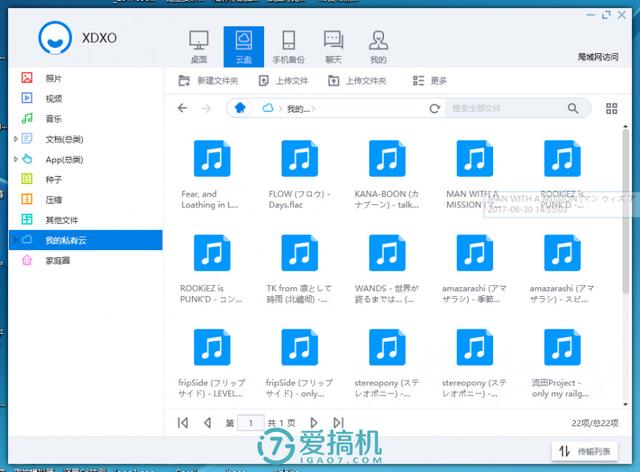
Task: Select 音乐 music in the sidebar
Action: click(x=86, y=119)
